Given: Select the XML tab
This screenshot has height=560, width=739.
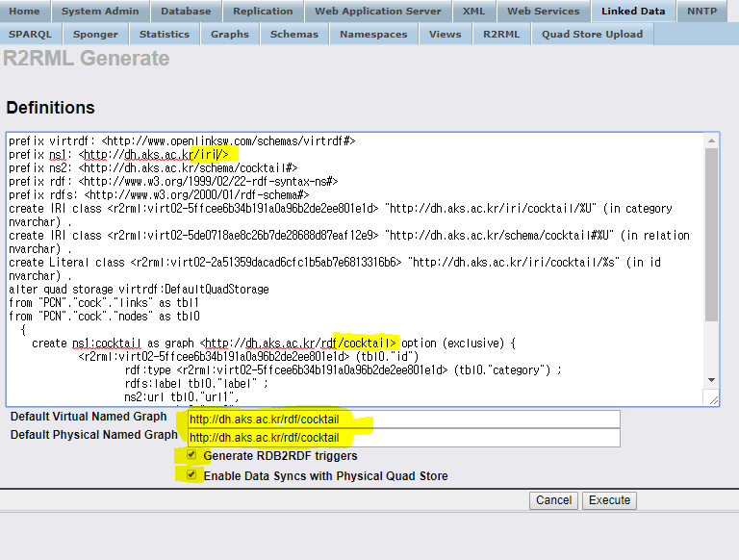Looking at the screenshot, I should click(473, 12).
